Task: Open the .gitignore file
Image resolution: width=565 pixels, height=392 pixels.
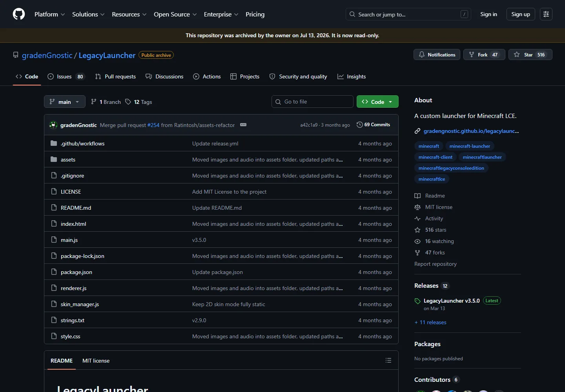Action: 72,176
